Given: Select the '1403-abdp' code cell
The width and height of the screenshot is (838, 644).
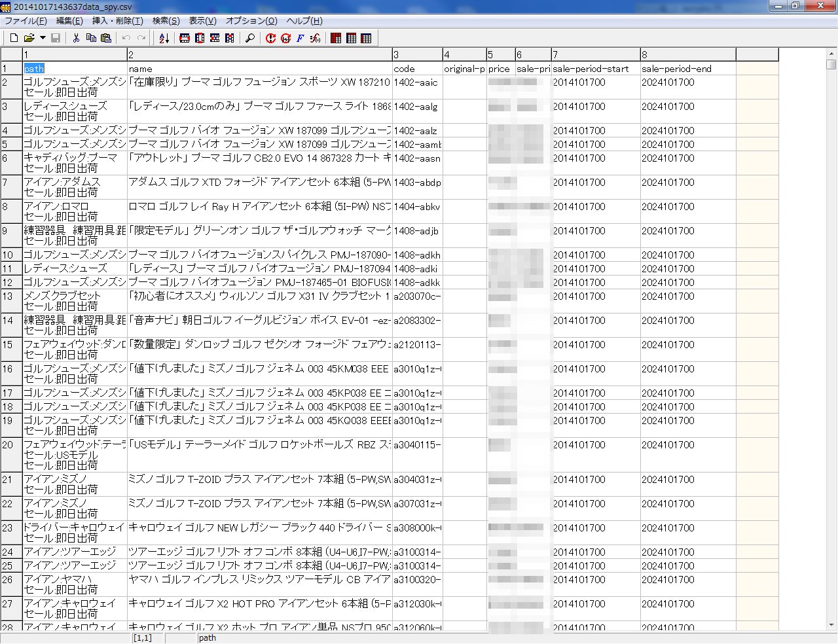Looking at the screenshot, I should tap(418, 187).
